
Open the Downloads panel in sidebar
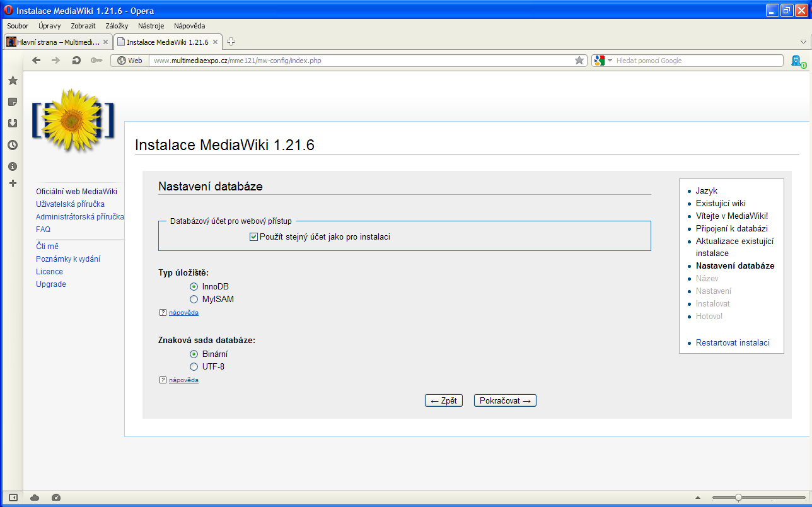13,124
